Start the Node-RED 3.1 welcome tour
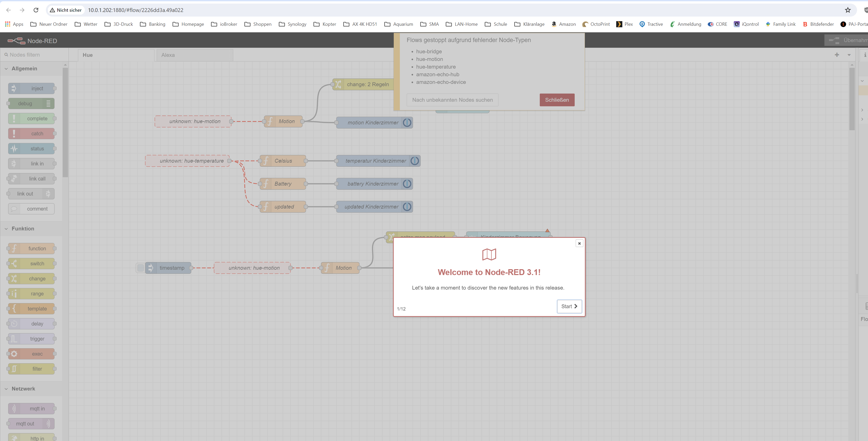 pos(569,306)
